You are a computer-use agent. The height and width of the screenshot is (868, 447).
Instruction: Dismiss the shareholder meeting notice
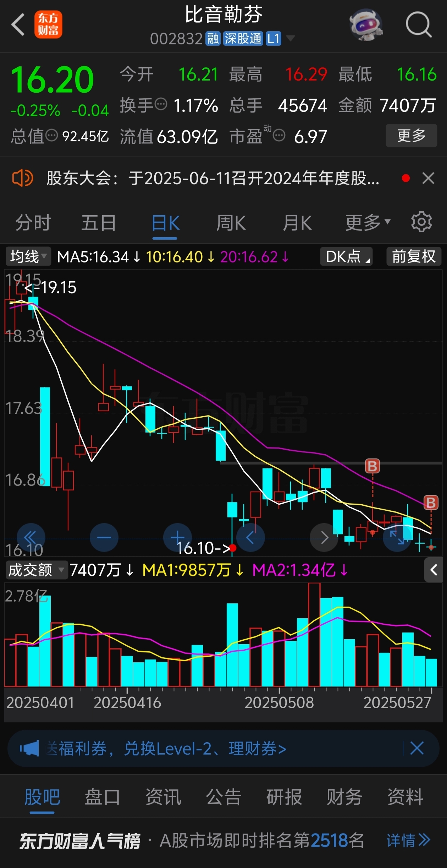click(x=428, y=178)
